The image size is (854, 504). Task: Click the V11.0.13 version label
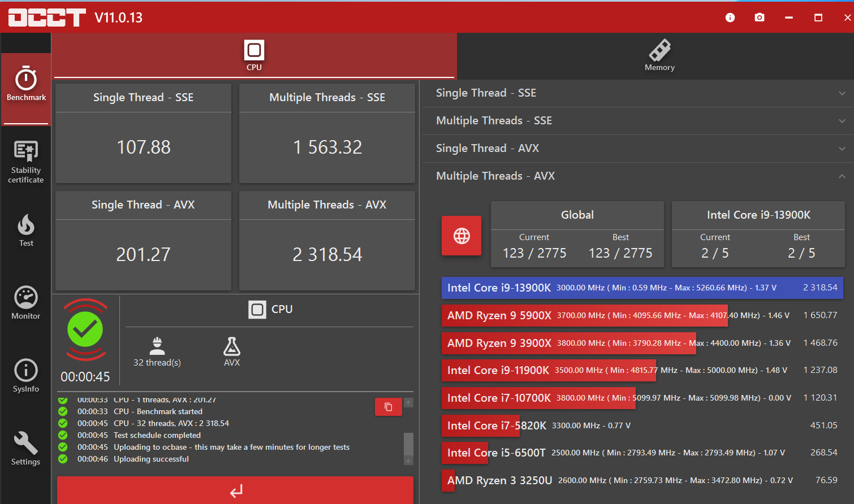[x=119, y=18]
